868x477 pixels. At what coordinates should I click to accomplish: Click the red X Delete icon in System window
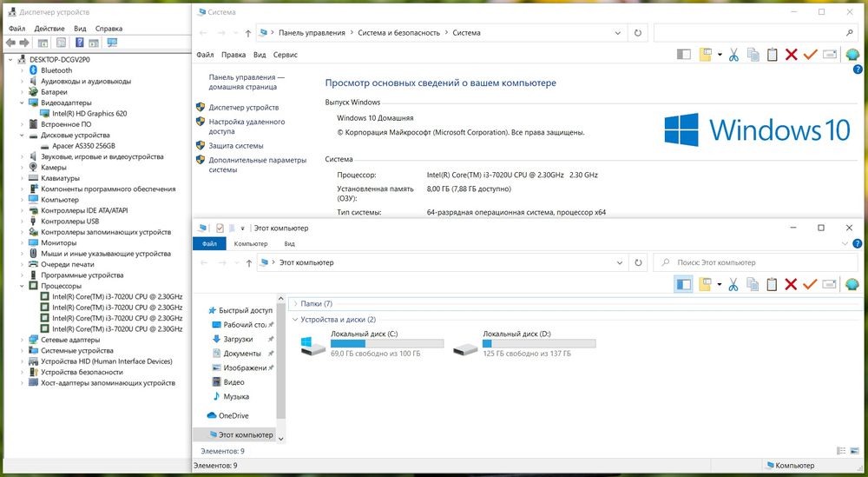[792, 54]
